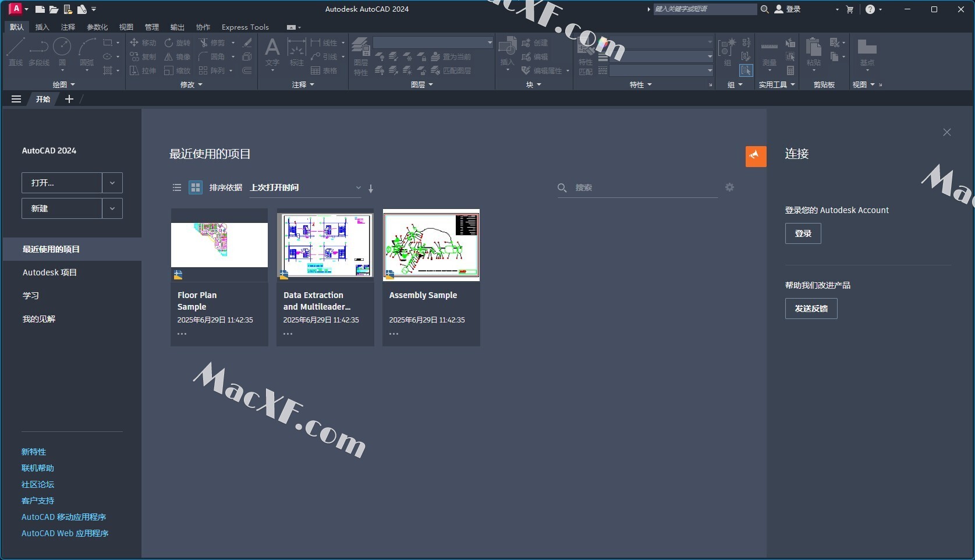Click the Fillet (圆角) tool
This screenshot has height=560, width=975.
coord(212,56)
